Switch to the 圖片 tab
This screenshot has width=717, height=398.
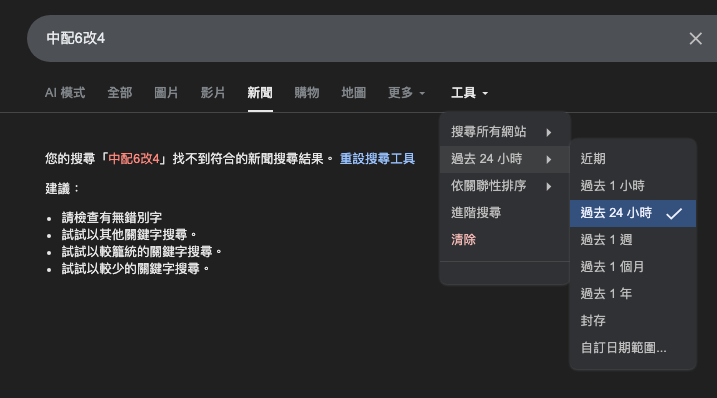click(166, 93)
